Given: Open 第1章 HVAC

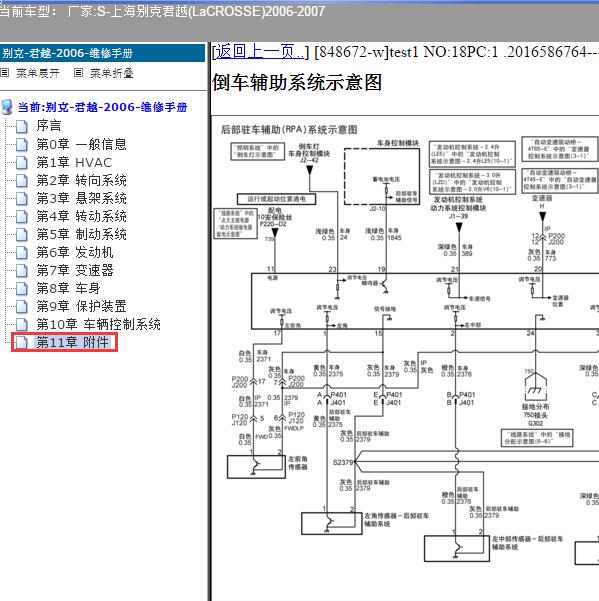Looking at the screenshot, I should click(x=74, y=162).
